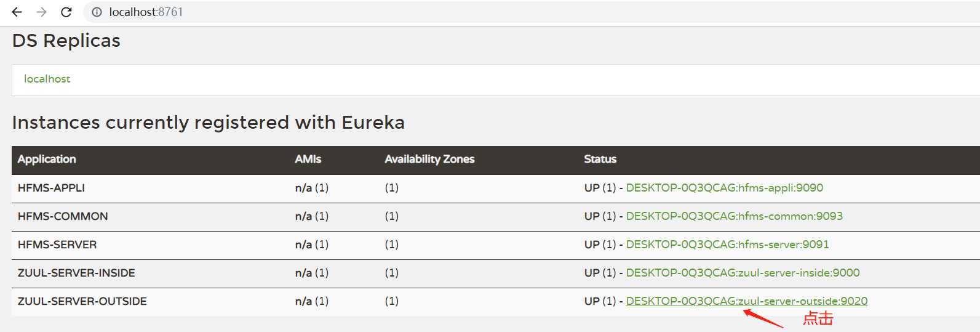
Task: Select the ZUUL-SERVER-OUTSIDE application cell
Action: click(x=82, y=301)
